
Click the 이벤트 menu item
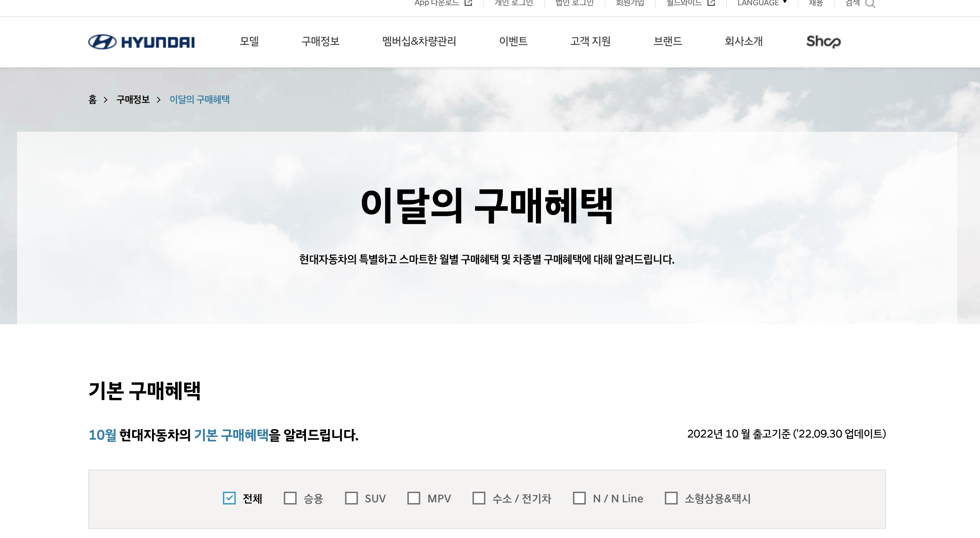(x=513, y=41)
